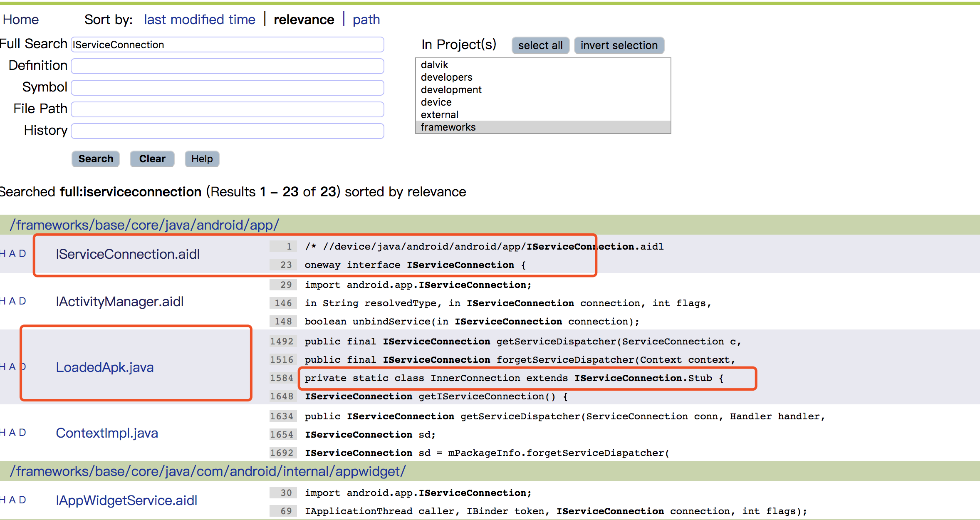Viewport: 980px width, 520px height.
Task: Jump to line 1584 in LoadedApk.java
Action: pyautogui.click(x=282, y=378)
